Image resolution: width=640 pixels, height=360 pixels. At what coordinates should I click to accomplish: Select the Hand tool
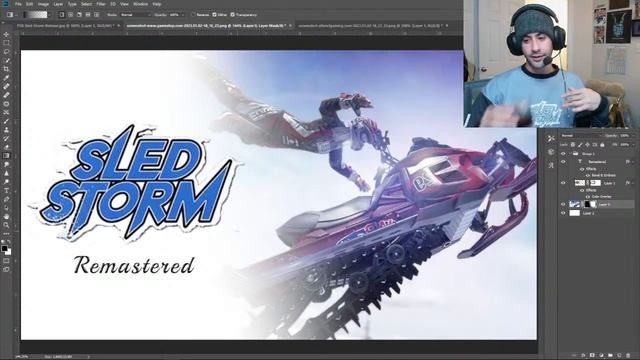6,216
